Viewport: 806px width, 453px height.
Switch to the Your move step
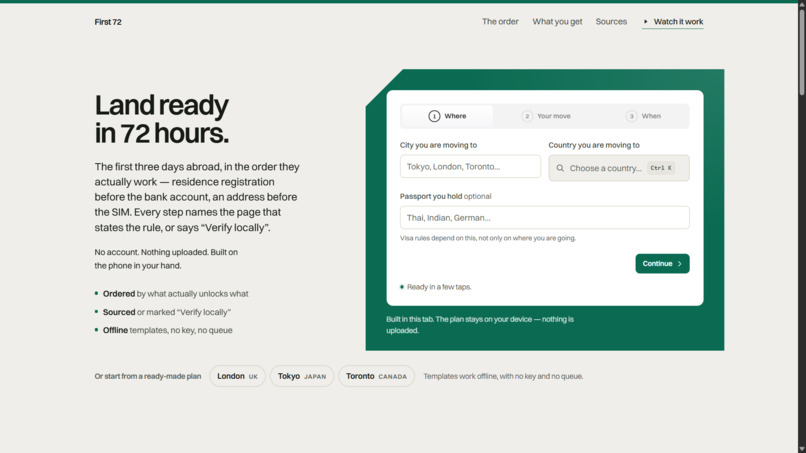tap(546, 116)
